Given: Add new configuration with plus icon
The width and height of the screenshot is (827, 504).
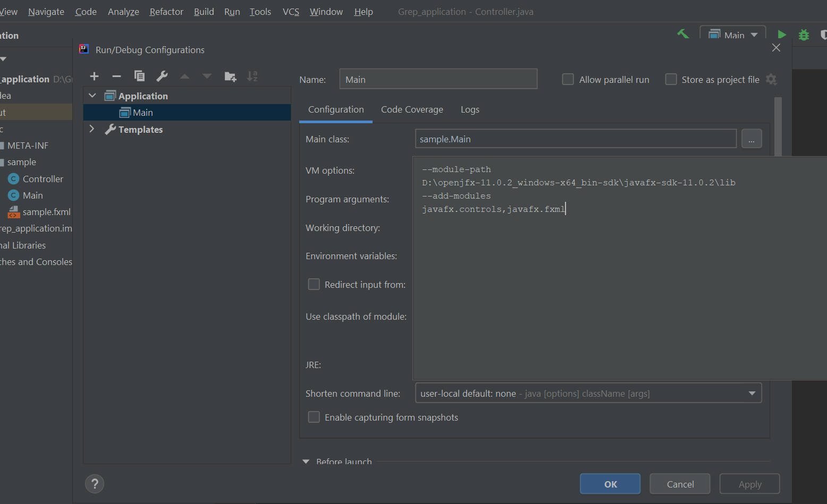Looking at the screenshot, I should point(94,76).
